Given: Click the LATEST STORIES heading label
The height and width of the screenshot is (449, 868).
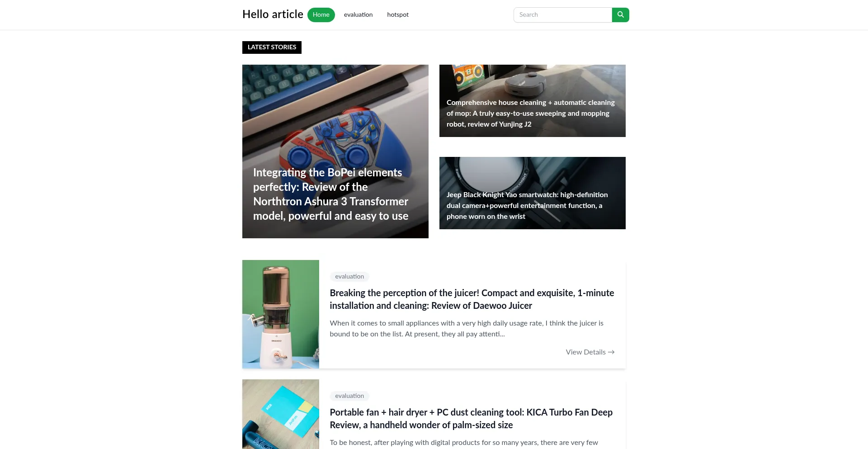Looking at the screenshot, I should (272, 47).
